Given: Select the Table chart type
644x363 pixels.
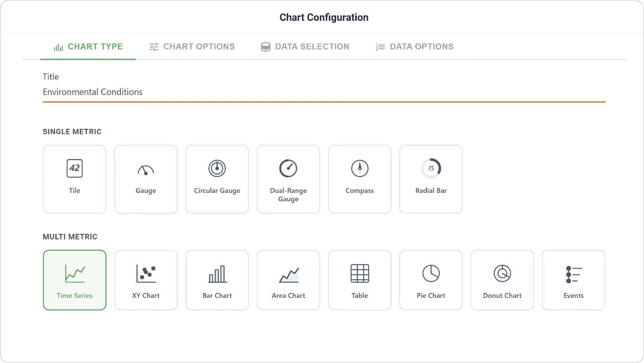Looking at the screenshot, I should pyautogui.click(x=360, y=280).
